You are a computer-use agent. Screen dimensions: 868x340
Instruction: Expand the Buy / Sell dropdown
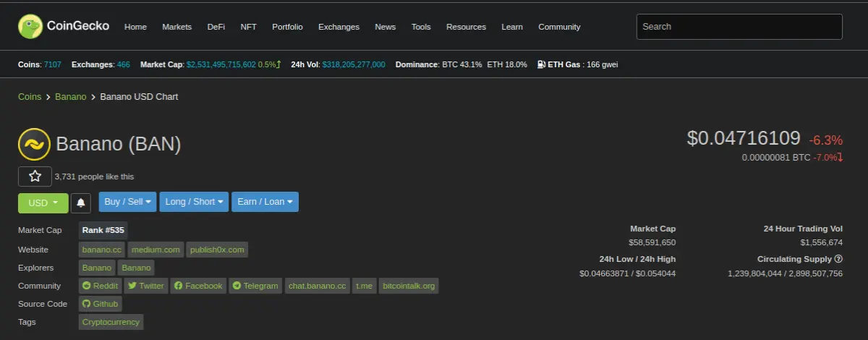pos(127,202)
